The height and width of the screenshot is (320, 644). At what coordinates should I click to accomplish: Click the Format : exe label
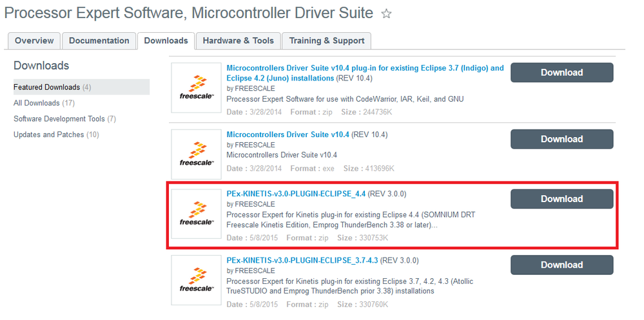pyautogui.click(x=312, y=169)
